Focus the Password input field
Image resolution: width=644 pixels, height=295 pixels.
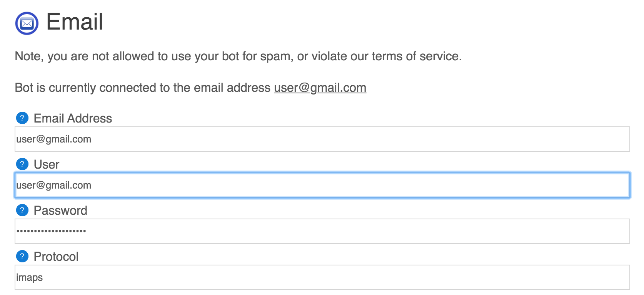pyautogui.click(x=322, y=231)
